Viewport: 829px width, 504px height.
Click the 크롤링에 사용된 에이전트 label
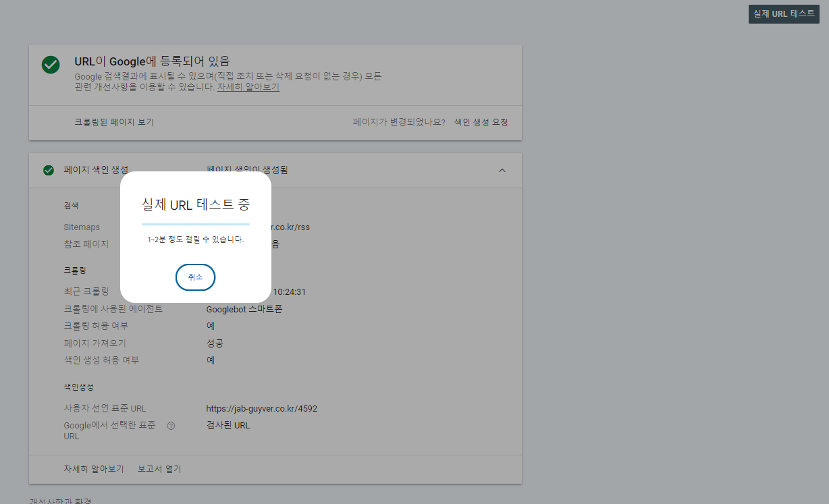click(x=113, y=309)
